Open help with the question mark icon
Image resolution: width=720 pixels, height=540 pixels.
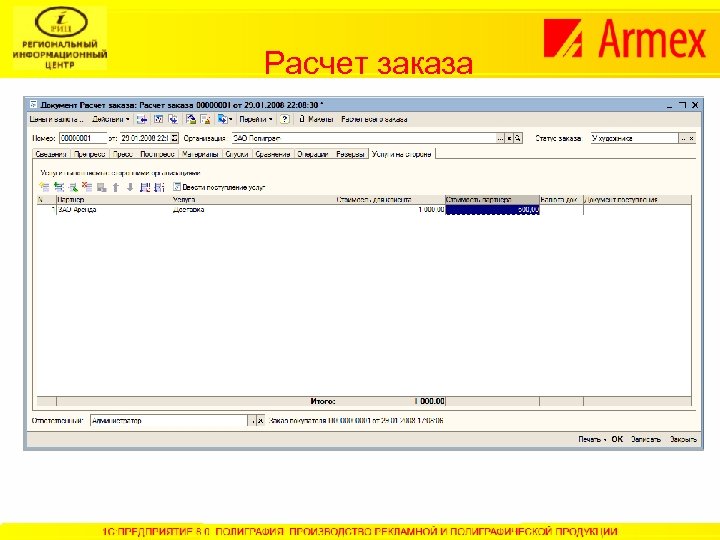click(x=285, y=119)
